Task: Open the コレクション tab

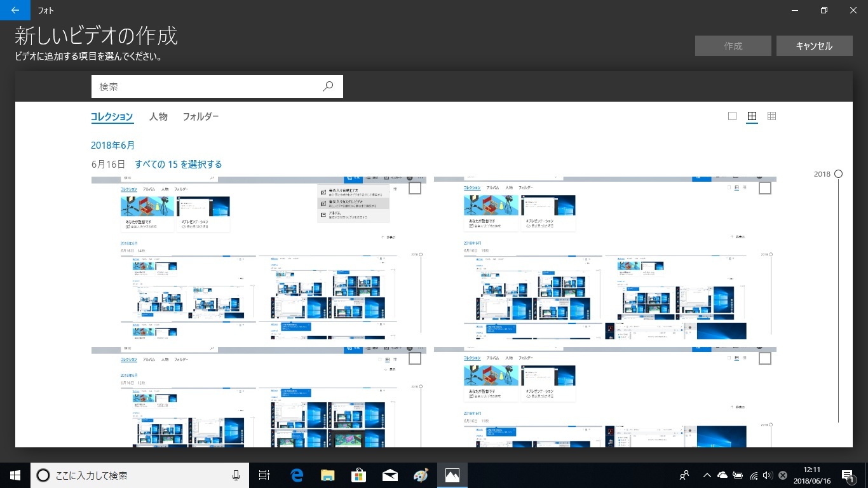Action: point(112,117)
